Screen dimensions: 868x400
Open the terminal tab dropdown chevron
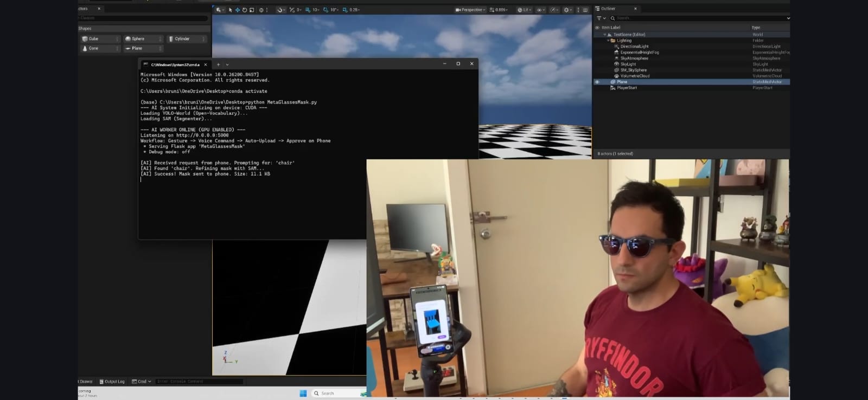point(227,64)
